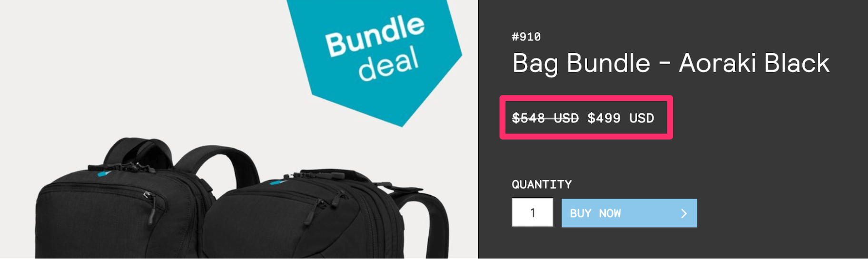Select the quantity input field showing 1

[533, 212]
